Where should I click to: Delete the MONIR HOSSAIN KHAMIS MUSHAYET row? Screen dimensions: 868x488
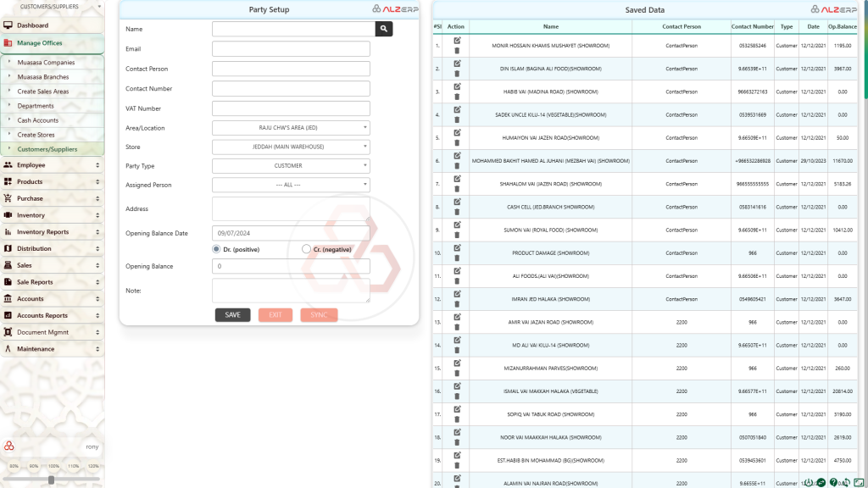tap(457, 50)
